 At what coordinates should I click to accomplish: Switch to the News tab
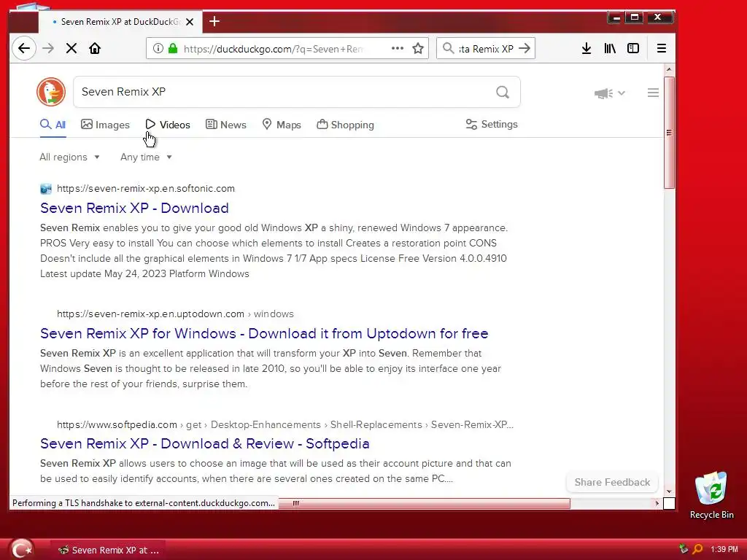(226, 125)
